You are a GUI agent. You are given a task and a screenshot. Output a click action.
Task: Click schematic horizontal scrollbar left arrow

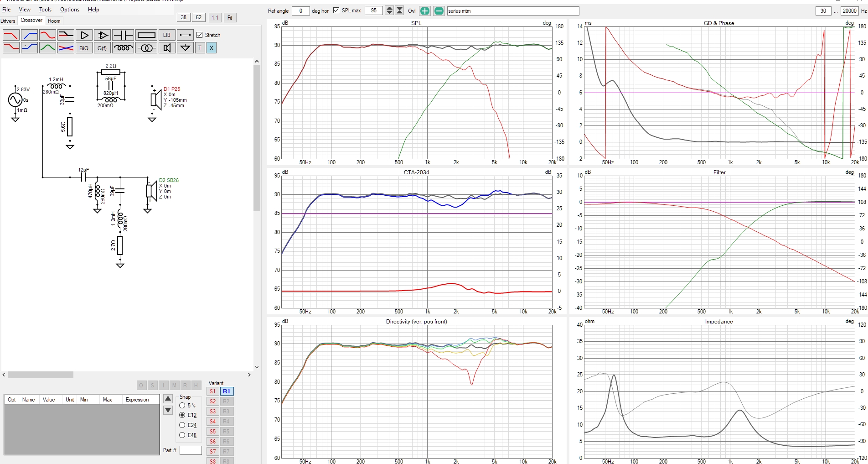[x=4, y=375]
